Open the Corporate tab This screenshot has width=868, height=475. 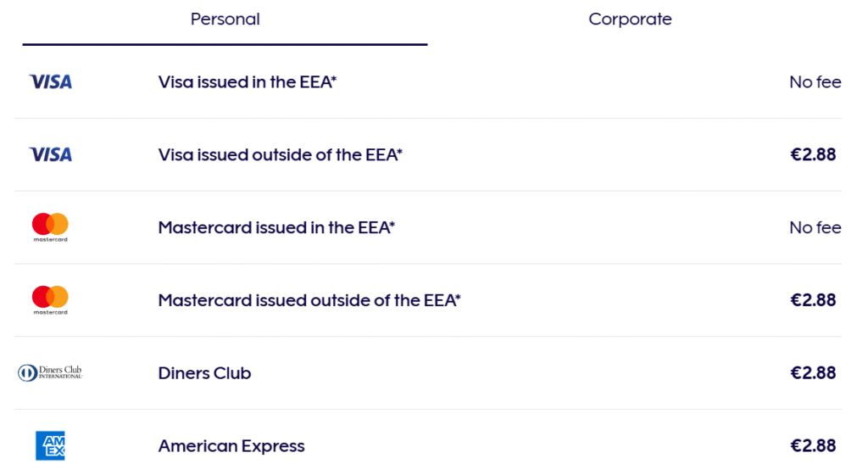click(x=630, y=20)
